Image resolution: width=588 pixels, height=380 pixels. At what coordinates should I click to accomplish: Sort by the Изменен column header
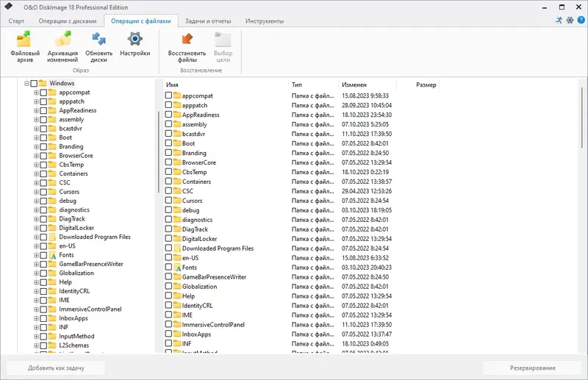click(367, 85)
